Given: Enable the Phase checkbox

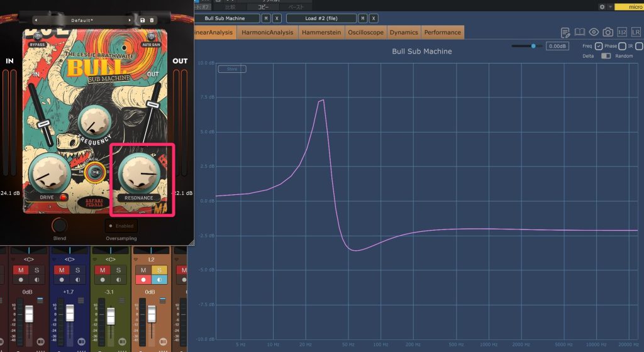Looking at the screenshot, I should coord(622,46).
